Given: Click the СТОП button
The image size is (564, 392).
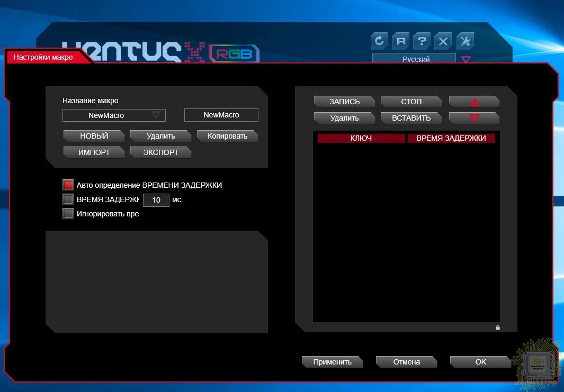Looking at the screenshot, I should [411, 102].
